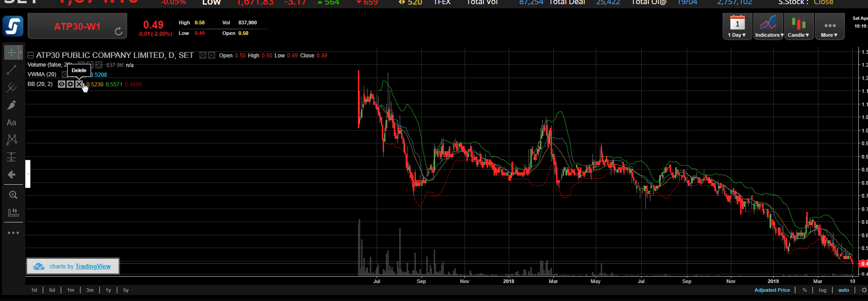Image resolution: width=868 pixels, height=301 pixels.
Task: Toggle visibility of ATP30 main series
Action: click(203, 56)
